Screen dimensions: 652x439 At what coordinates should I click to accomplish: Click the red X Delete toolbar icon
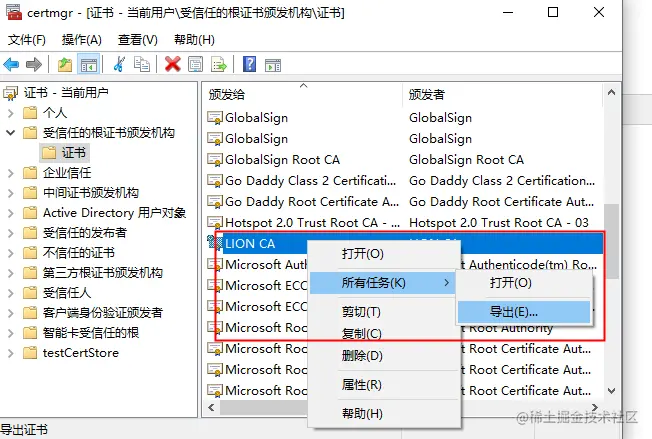click(173, 64)
